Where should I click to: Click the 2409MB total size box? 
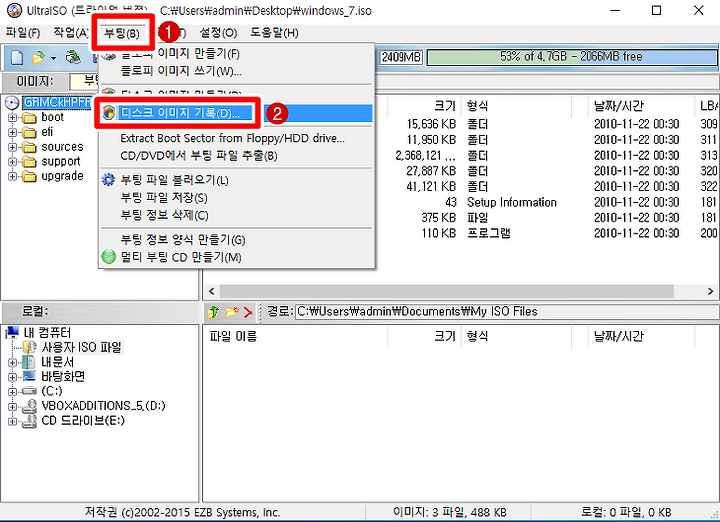[401, 57]
